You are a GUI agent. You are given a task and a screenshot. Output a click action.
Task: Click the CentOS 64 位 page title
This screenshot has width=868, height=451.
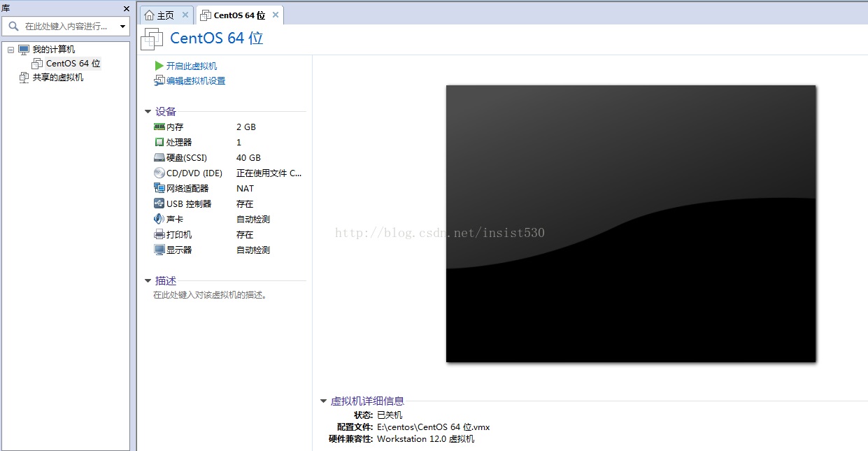217,38
